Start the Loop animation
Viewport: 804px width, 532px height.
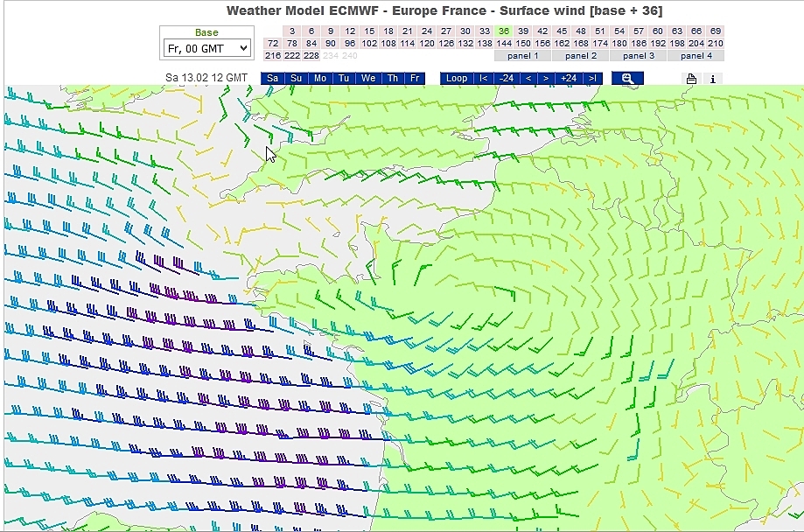coord(457,78)
